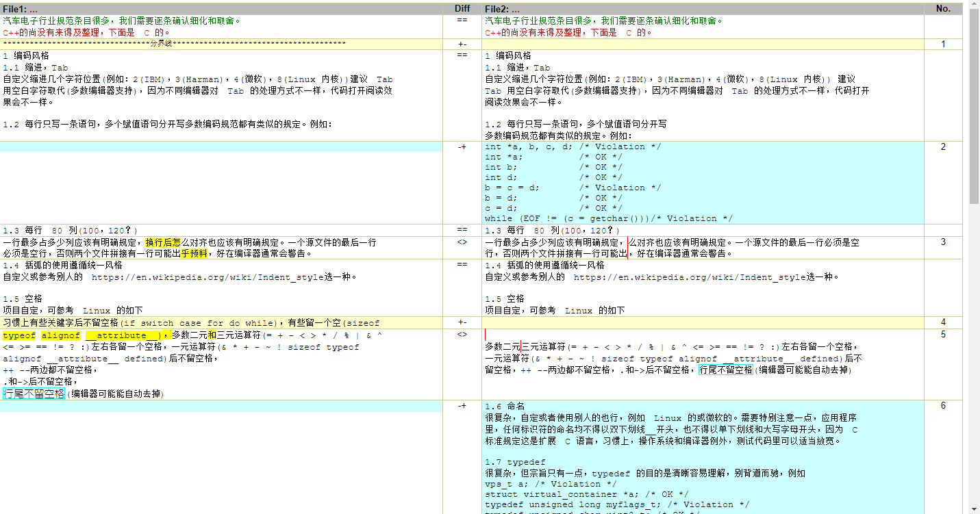980x514 pixels.
Task: Click difference number 6 in the No. column
Action: point(943,406)
